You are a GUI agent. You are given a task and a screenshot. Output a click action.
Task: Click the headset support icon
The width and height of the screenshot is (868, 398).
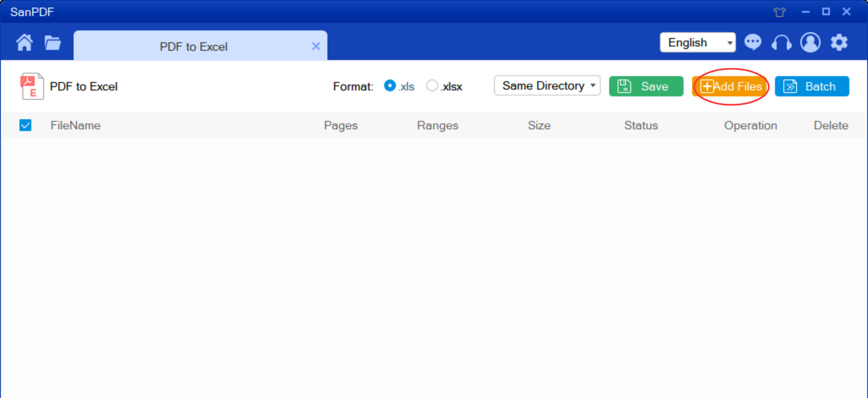click(781, 42)
